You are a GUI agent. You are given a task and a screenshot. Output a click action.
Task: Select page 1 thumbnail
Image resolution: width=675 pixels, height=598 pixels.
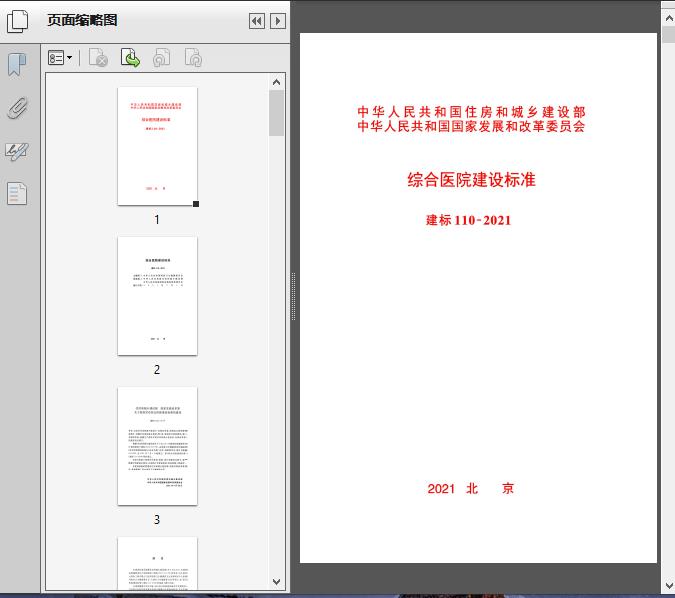(158, 146)
